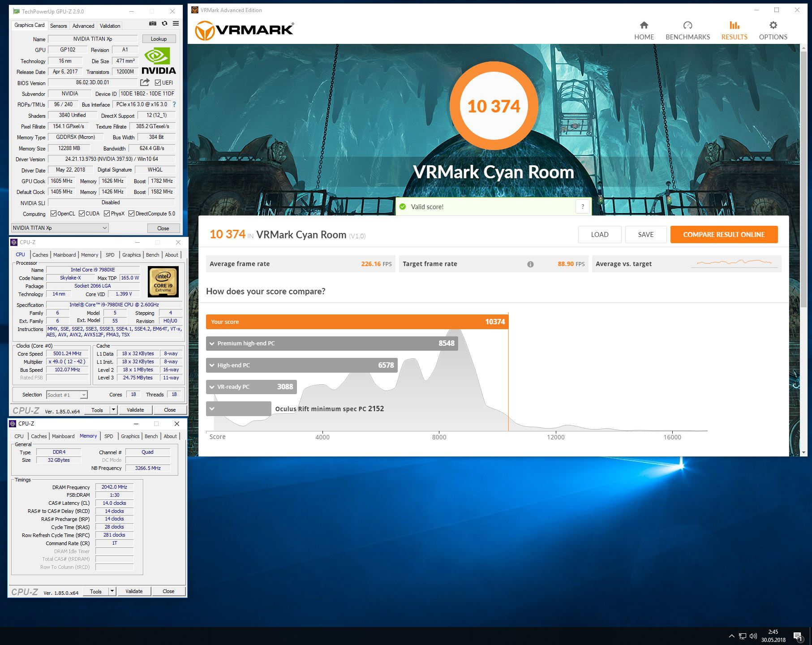Click LOAD in VRMark results
Image resolution: width=812 pixels, height=645 pixels.
point(600,234)
